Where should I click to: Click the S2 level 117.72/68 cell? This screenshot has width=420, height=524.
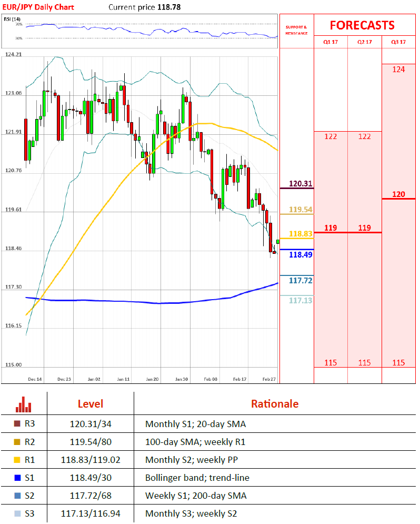click(x=91, y=496)
